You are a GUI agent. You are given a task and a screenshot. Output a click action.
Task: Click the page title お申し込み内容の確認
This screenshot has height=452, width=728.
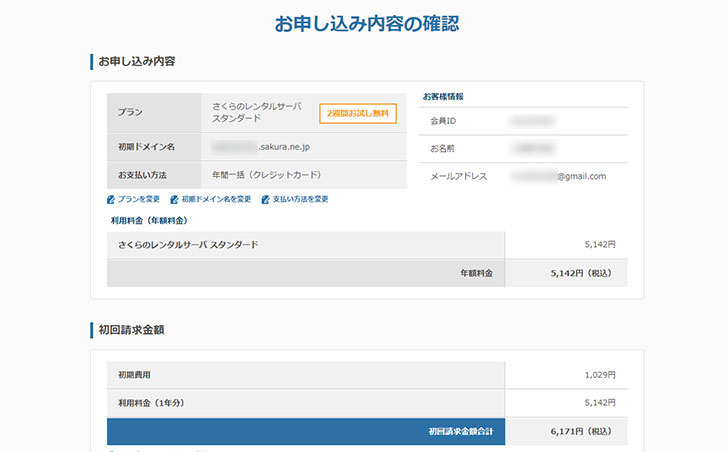[x=367, y=24]
